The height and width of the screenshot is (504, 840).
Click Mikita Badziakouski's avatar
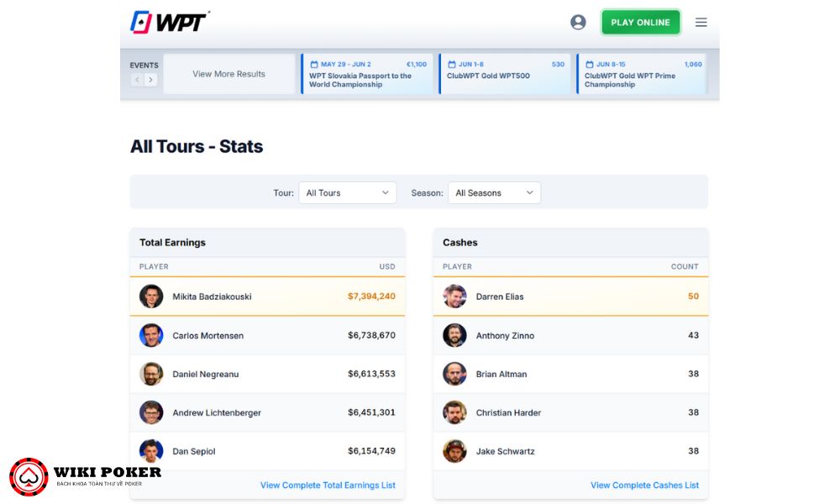click(x=151, y=297)
